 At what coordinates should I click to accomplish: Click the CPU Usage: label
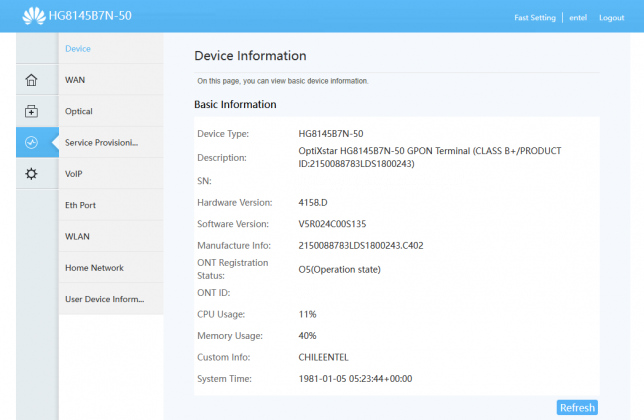(x=221, y=314)
